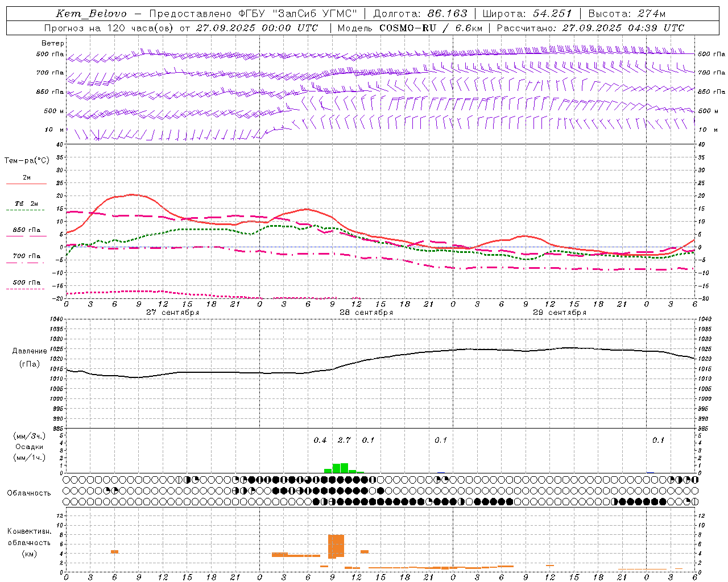Viewport: 728px width, 582px height.
Task: Select the 28 сентября date label
Action: pyautogui.click(x=366, y=313)
